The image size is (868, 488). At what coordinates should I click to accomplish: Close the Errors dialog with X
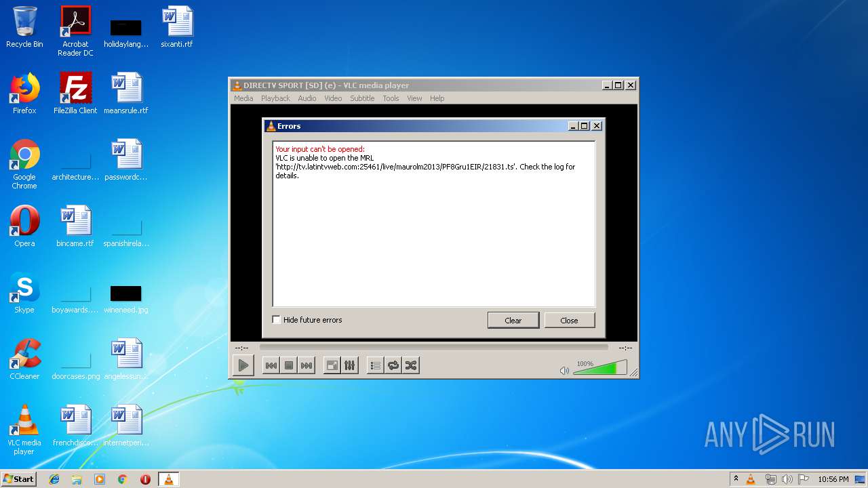(x=597, y=126)
